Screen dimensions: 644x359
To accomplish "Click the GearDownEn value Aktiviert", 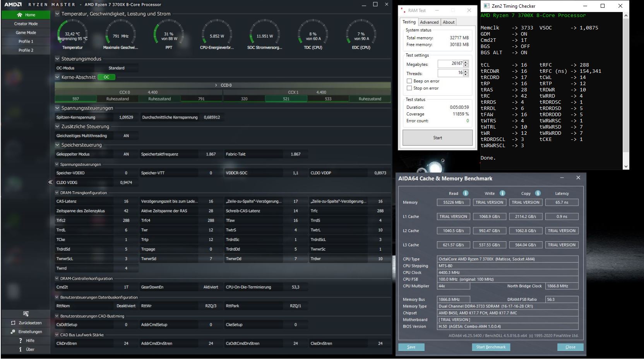I will [211, 287].
